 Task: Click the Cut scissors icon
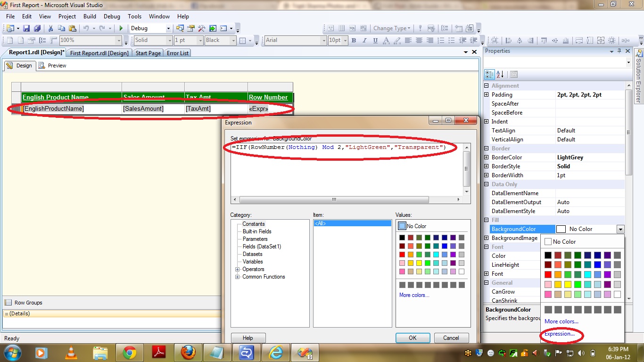[50, 29]
